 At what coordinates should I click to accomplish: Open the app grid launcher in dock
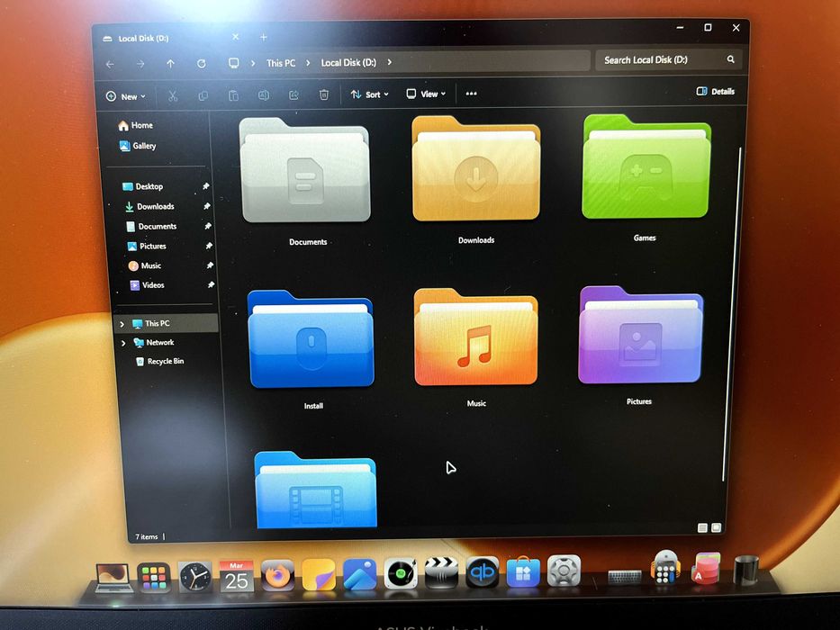click(x=154, y=578)
